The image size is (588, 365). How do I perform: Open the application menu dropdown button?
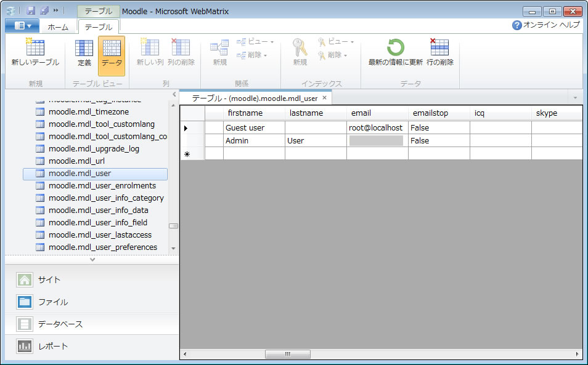point(22,26)
